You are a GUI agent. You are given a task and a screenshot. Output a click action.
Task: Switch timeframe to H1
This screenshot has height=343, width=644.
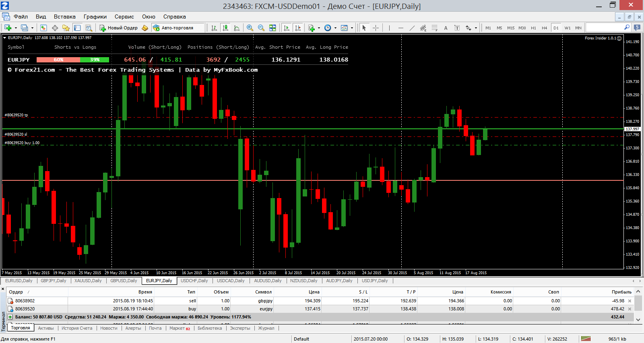[533, 28]
